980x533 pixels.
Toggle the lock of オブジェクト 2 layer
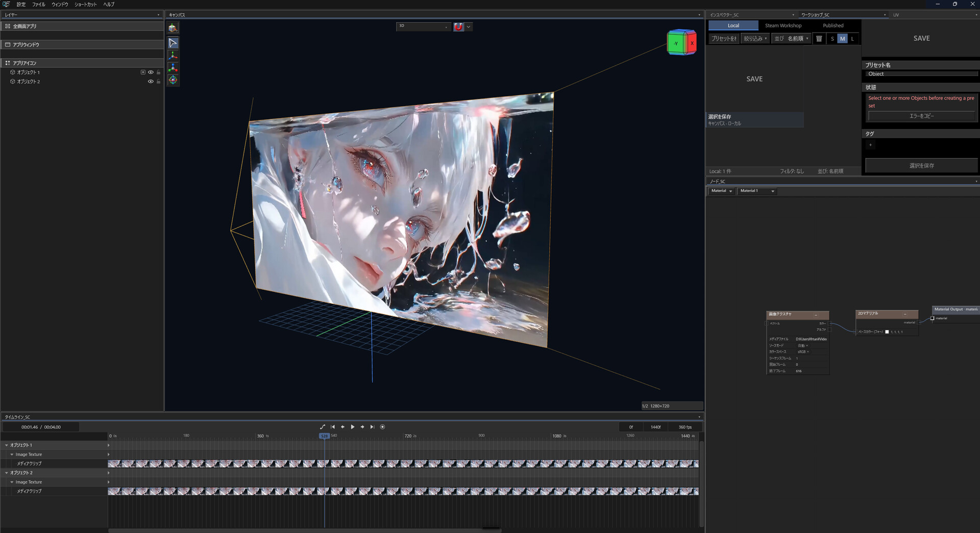point(158,82)
